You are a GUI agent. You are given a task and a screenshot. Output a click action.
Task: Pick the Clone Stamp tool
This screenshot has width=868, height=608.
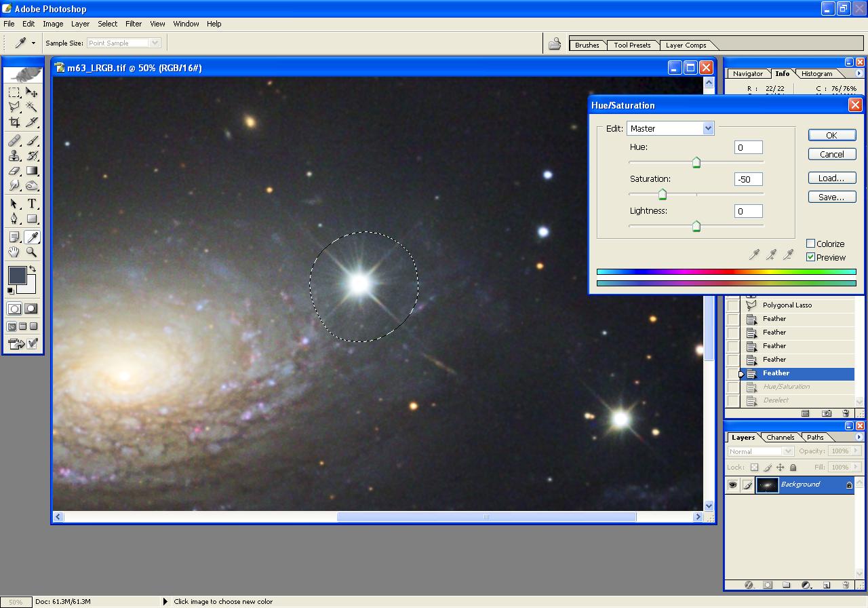click(14, 155)
